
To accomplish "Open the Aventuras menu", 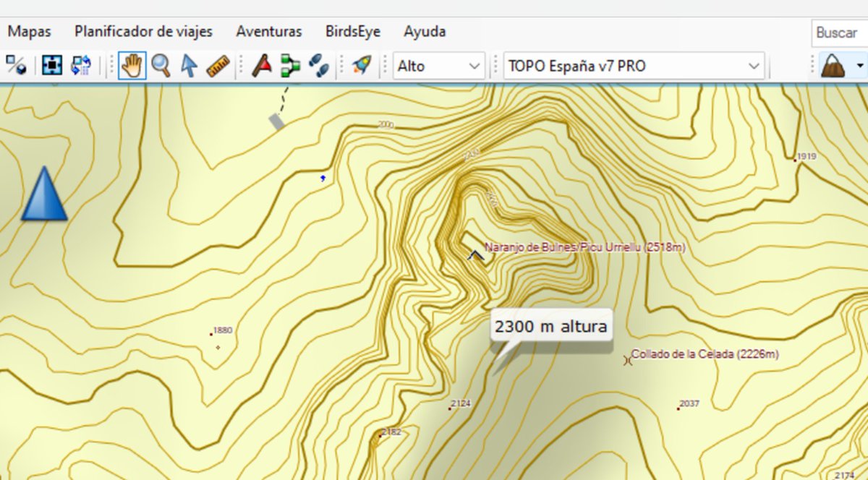I will tap(268, 32).
